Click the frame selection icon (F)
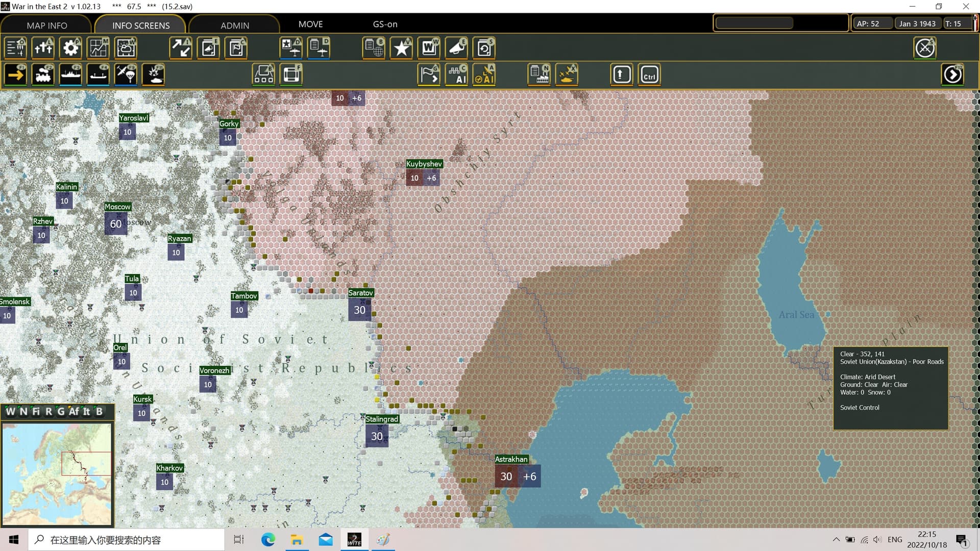Screen dimensions: 980x551 [x=291, y=74]
